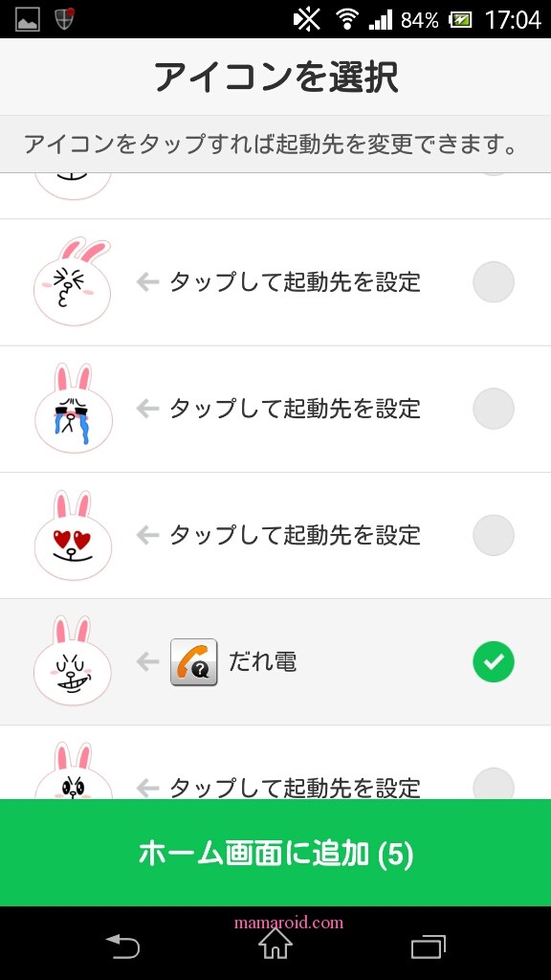This screenshot has height=980, width=551.
Task: Tap the grinning bunny face icon
Action: point(73,661)
